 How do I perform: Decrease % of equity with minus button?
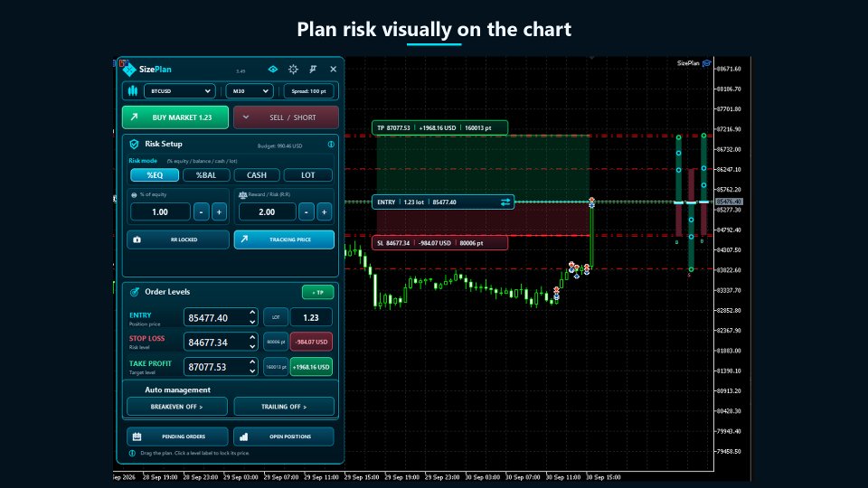(202, 211)
